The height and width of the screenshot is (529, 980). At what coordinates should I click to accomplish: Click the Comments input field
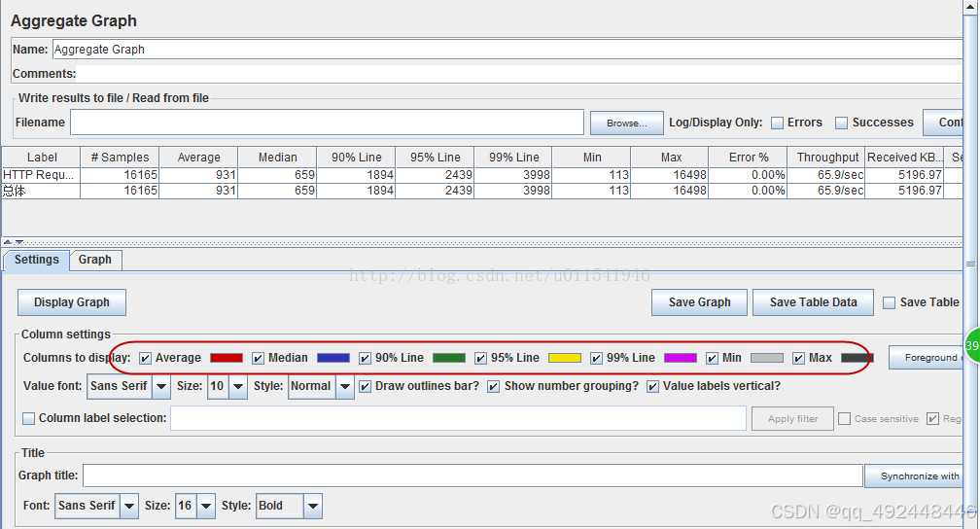tap(519, 74)
